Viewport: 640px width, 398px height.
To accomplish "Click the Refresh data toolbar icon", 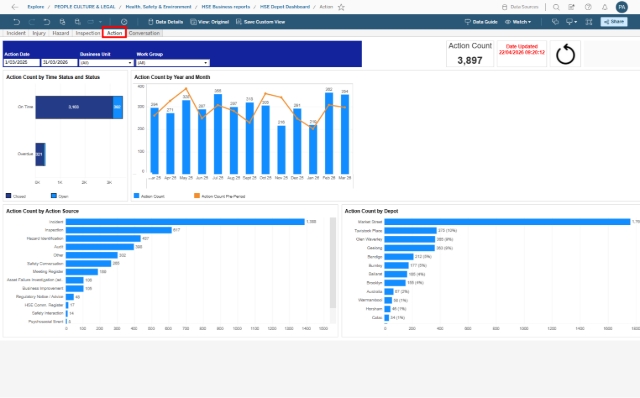I will [x=62, y=22].
